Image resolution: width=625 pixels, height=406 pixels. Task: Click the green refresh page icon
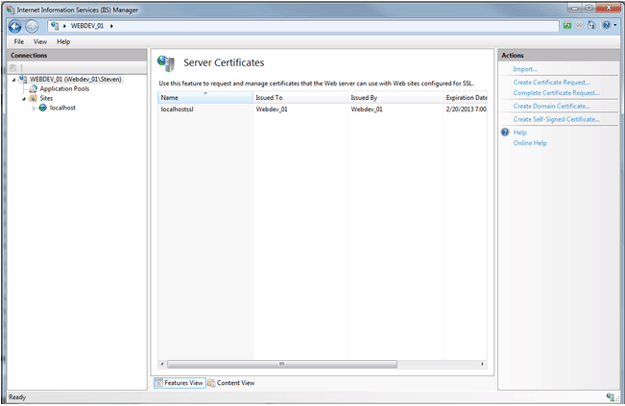click(x=567, y=25)
